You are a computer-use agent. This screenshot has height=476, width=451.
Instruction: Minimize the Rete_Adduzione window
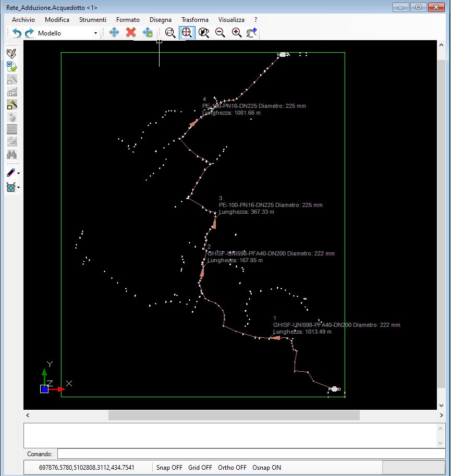[400, 7]
